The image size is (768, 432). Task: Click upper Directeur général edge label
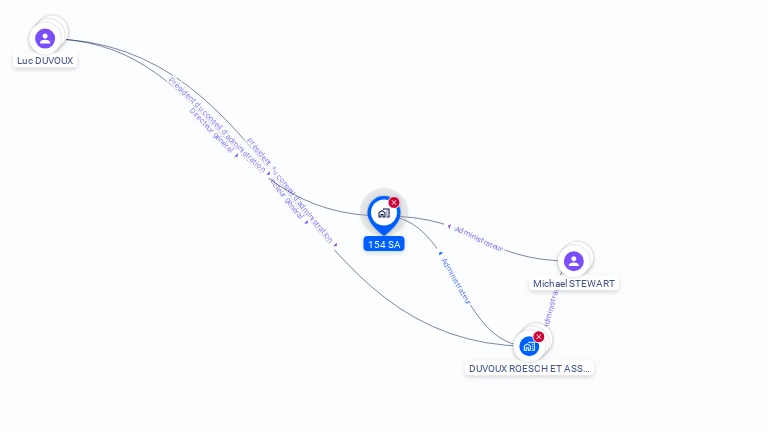pyautogui.click(x=212, y=130)
